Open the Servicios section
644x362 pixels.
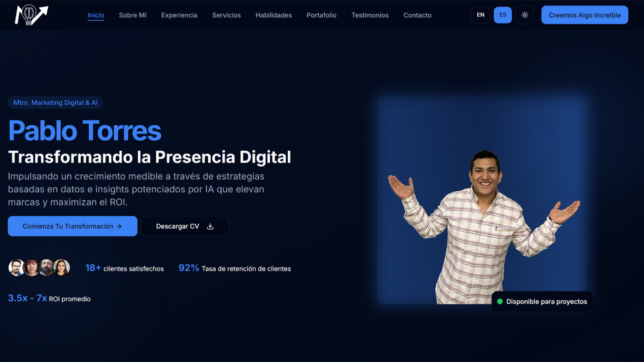(226, 15)
